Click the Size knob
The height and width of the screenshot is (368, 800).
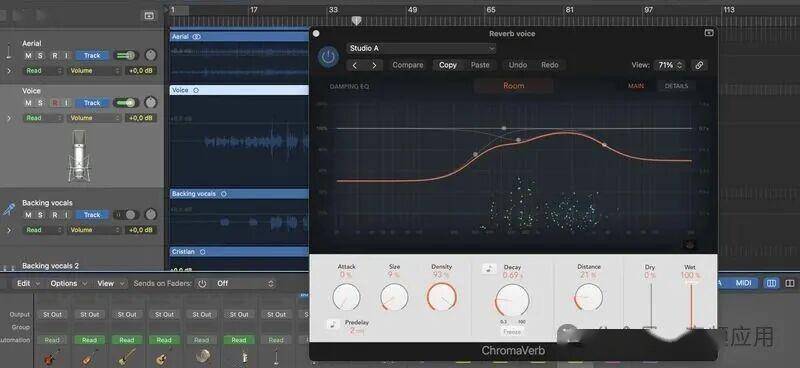point(394,298)
